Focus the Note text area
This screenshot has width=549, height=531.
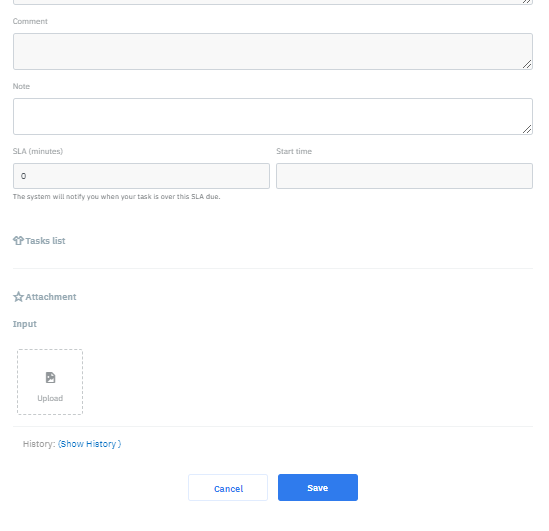(273, 116)
